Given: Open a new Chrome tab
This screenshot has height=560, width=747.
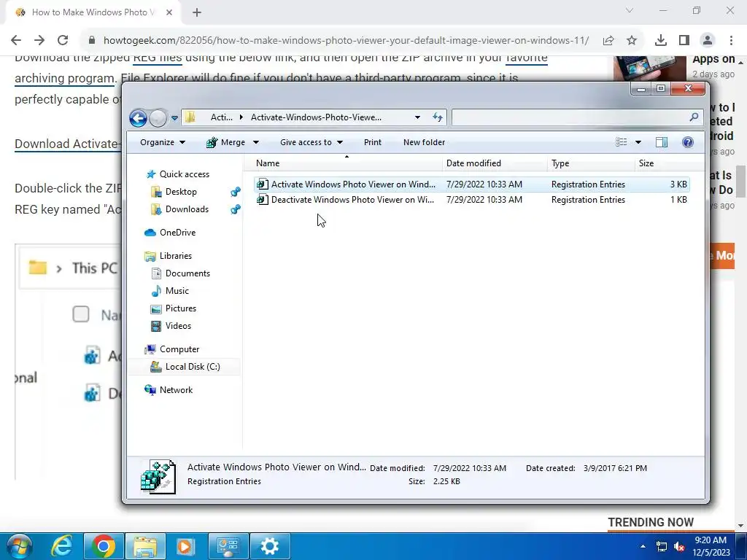Looking at the screenshot, I should pyautogui.click(x=197, y=13).
